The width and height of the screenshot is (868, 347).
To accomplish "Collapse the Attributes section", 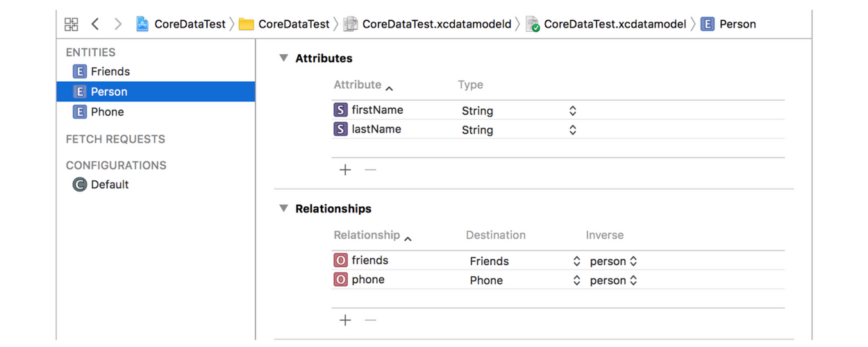I will [x=284, y=58].
